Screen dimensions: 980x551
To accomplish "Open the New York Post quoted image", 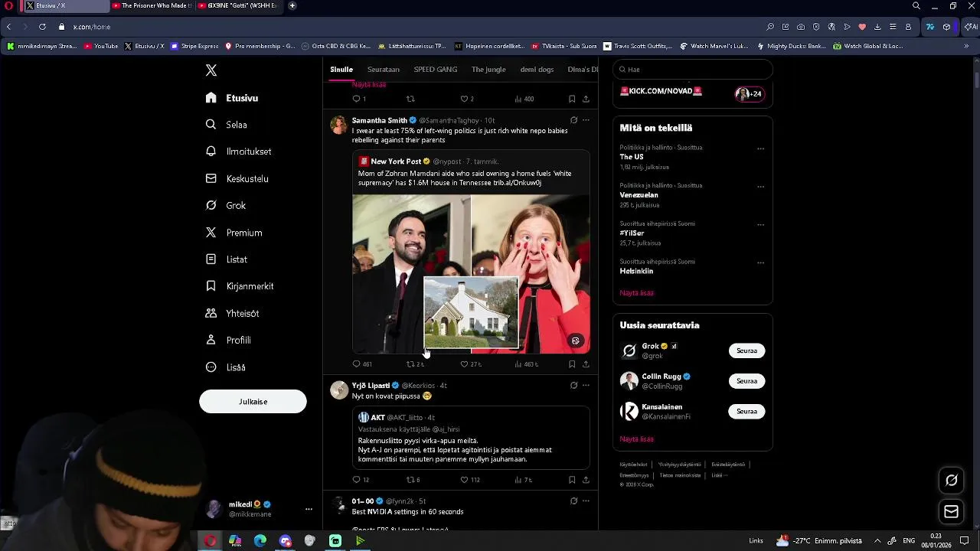I will click(x=471, y=274).
